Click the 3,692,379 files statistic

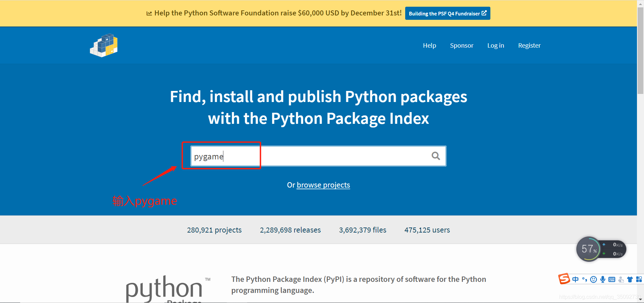point(363,230)
